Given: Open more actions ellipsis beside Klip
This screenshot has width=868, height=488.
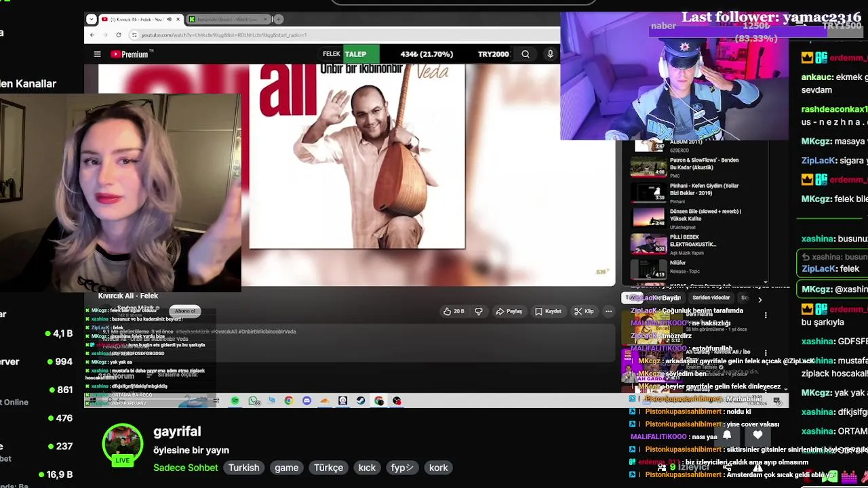Looking at the screenshot, I should 608,311.
